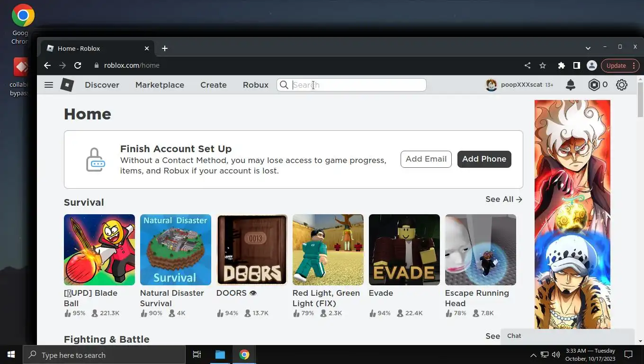Open File Explorer from the taskbar
This screenshot has height=364, width=644.
[x=220, y=355]
